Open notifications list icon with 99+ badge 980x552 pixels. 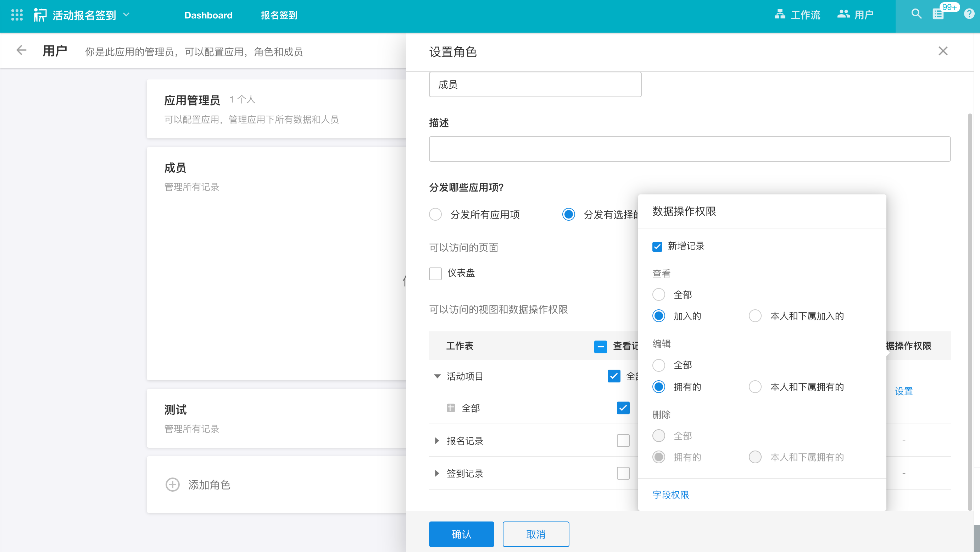[x=938, y=15]
